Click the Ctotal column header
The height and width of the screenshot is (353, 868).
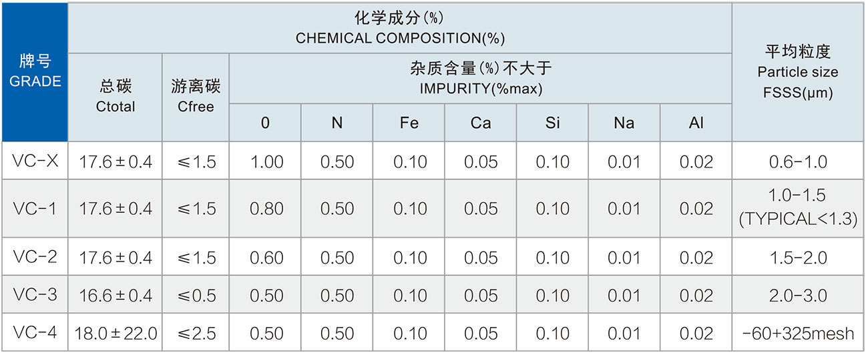point(116,97)
